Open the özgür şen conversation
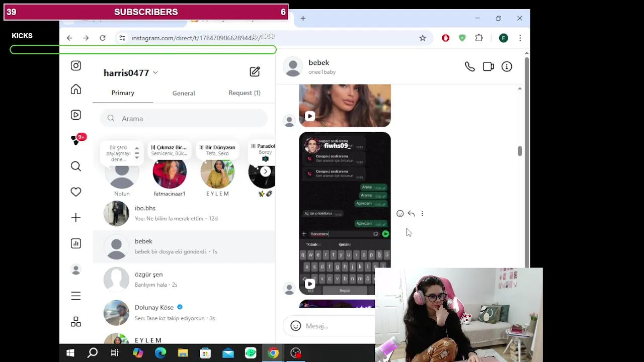 pyautogui.click(x=184, y=280)
